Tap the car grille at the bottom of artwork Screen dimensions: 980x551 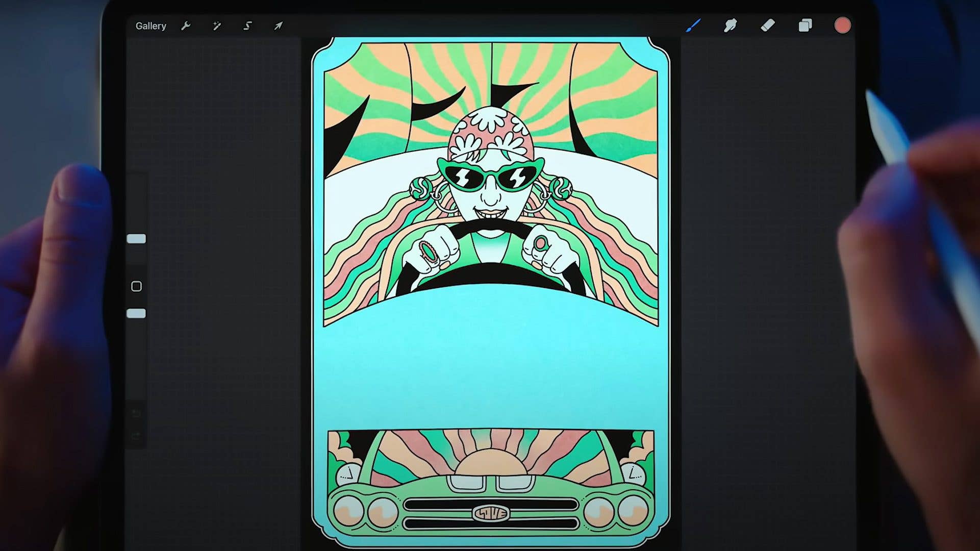click(489, 513)
